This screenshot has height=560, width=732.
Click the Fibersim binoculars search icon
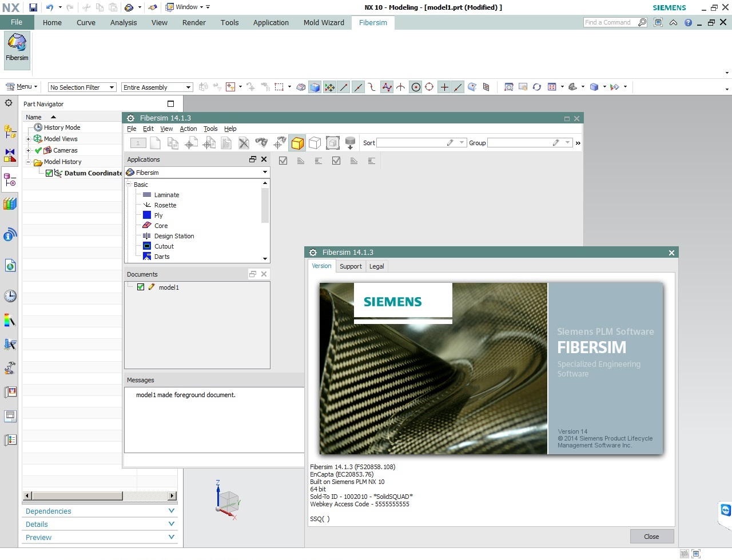pyautogui.click(x=261, y=143)
